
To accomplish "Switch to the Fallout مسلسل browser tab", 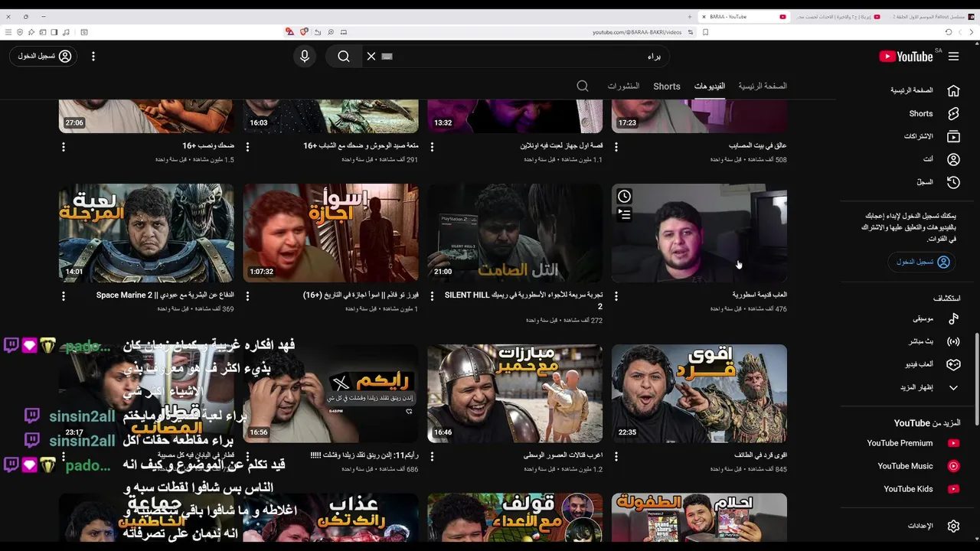I will tap(932, 16).
